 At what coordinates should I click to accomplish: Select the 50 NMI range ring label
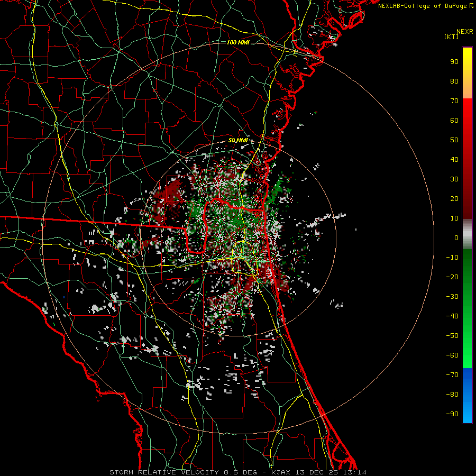coord(238,140)
